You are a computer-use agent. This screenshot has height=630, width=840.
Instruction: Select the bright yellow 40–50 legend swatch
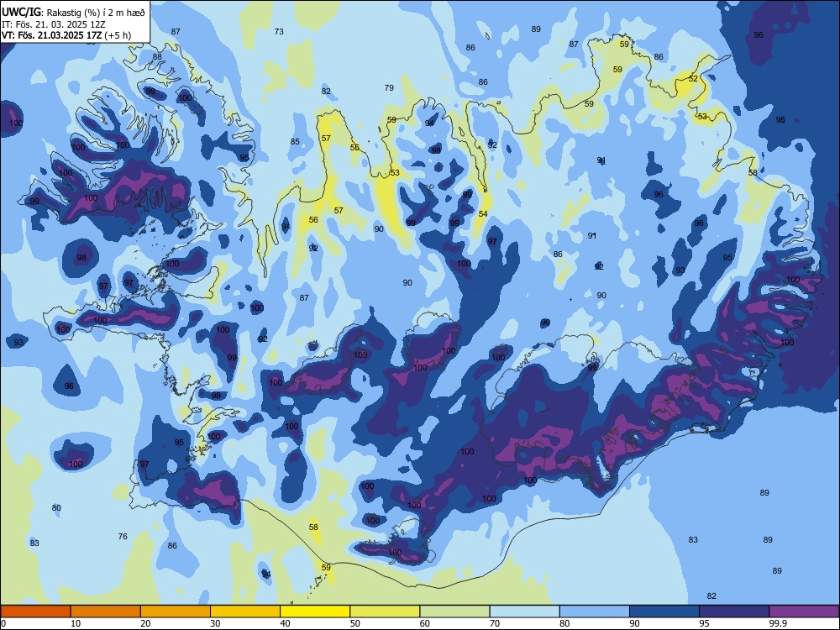click(x=315, y=612)
